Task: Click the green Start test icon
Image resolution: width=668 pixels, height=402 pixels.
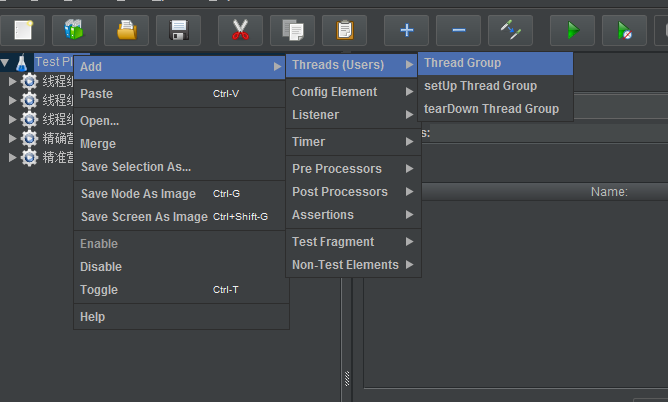Action: (x=573, y=30)
